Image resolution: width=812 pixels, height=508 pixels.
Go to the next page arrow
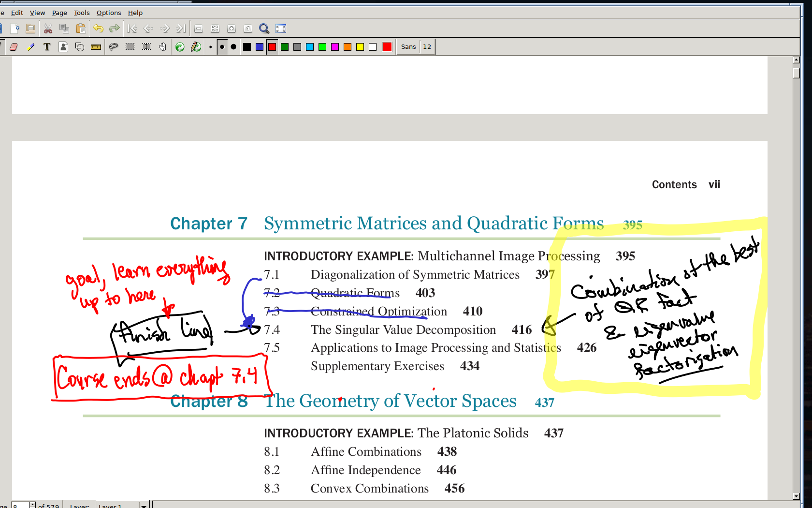click(x=165, y=29)
